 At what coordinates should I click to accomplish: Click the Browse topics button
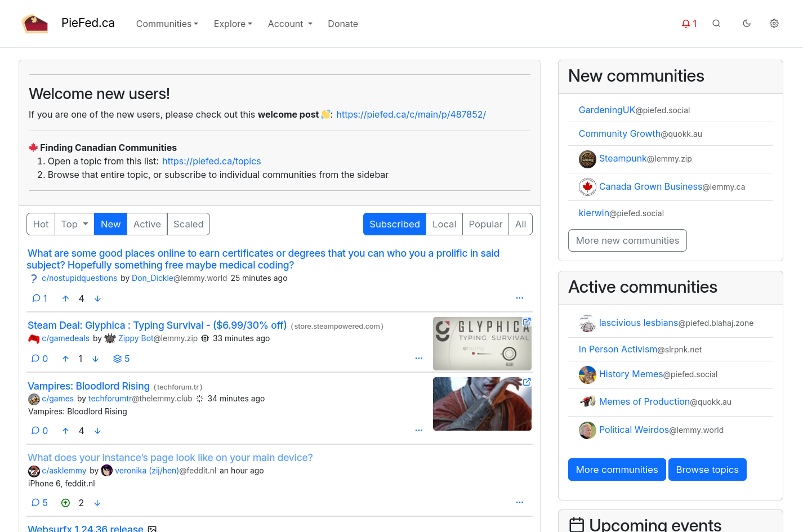707,470
